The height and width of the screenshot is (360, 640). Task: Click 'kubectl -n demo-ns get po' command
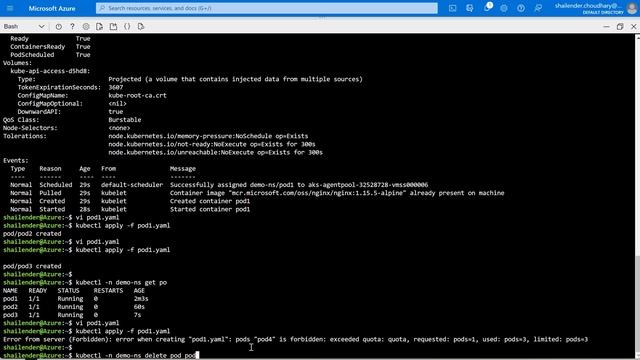tap(121, 282)
